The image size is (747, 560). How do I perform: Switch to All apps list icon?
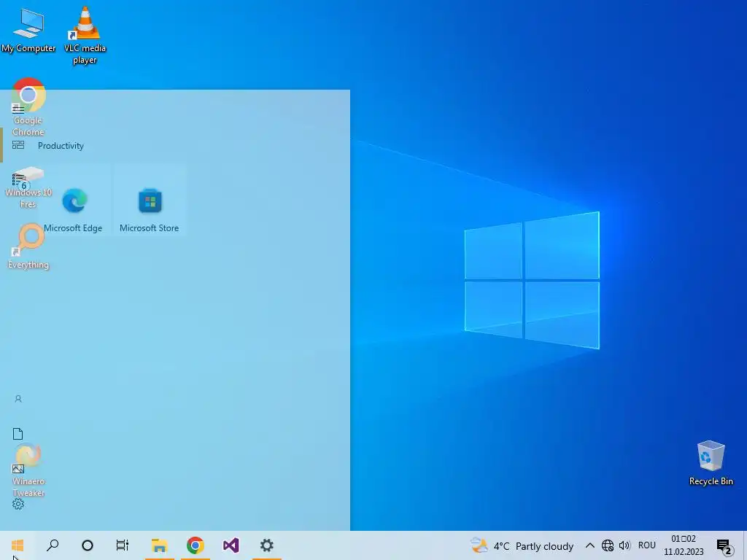click(x=18, y=179)
